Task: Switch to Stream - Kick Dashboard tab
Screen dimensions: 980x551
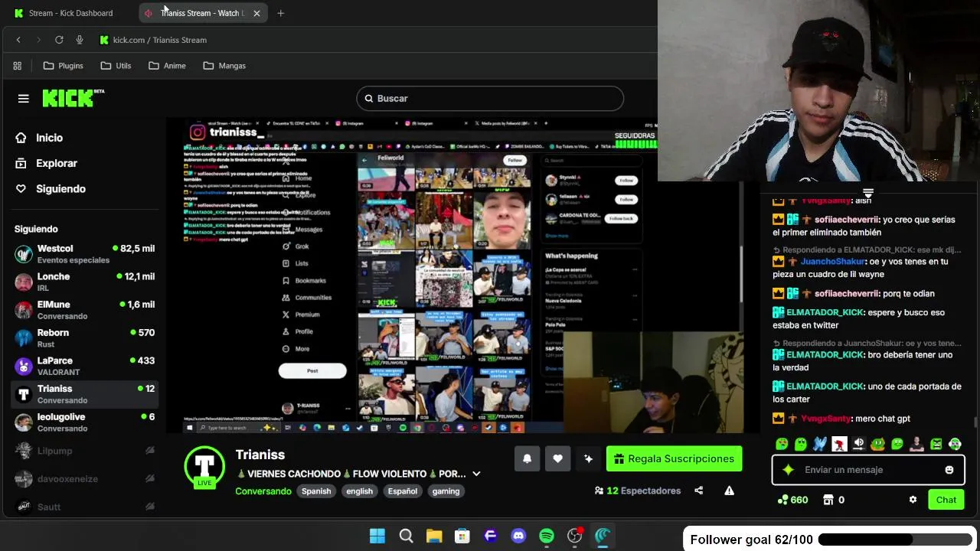Action: pos(70,13)
